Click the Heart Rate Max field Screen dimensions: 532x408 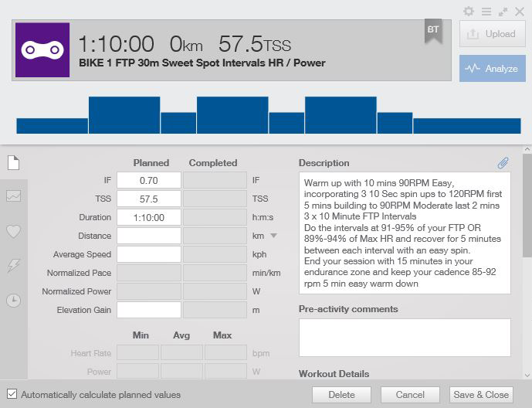[x=225, y=352]
